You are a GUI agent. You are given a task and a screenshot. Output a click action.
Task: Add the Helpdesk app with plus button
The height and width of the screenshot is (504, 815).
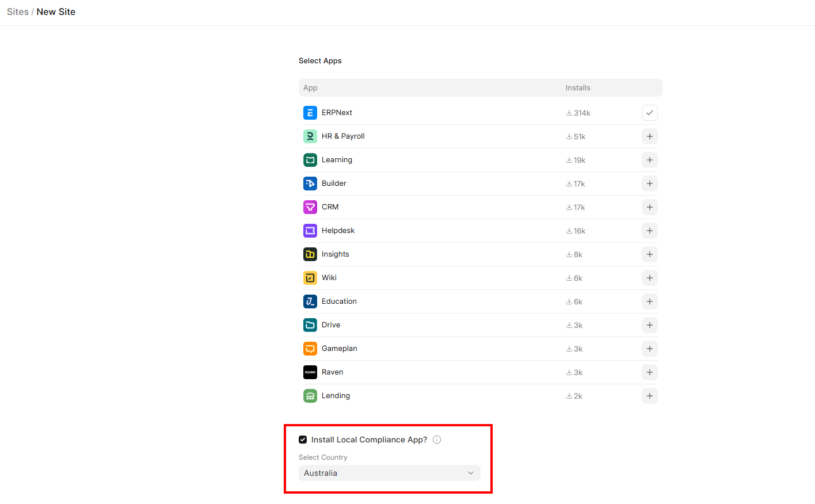tap(649, 231)
